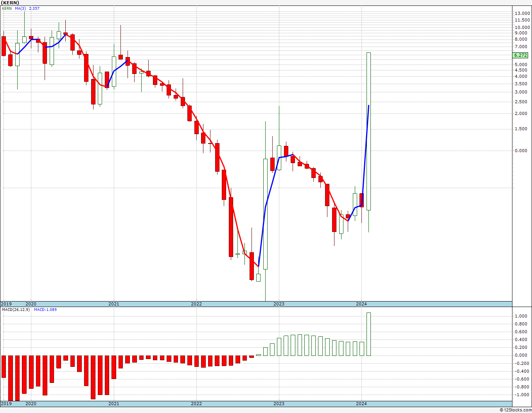The image size is (532, 413).
Task: Click 2019 on the MACD panel time axis
Action: tap(6, 404)
